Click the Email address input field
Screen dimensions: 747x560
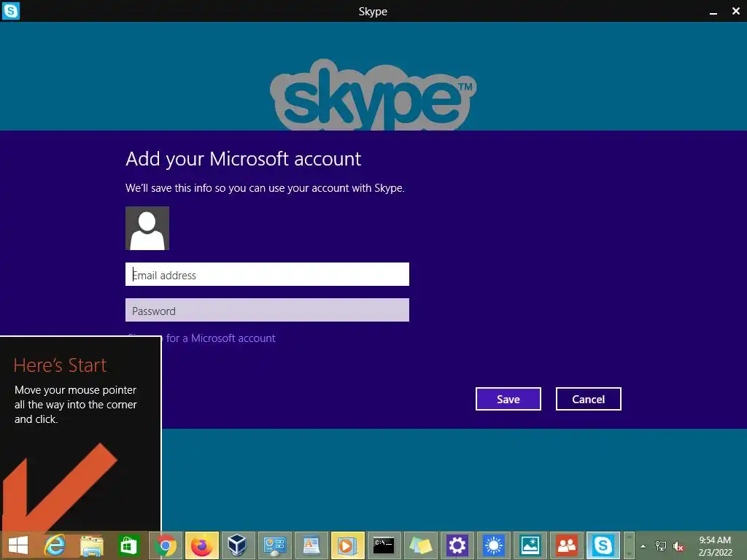coord(267,274)
